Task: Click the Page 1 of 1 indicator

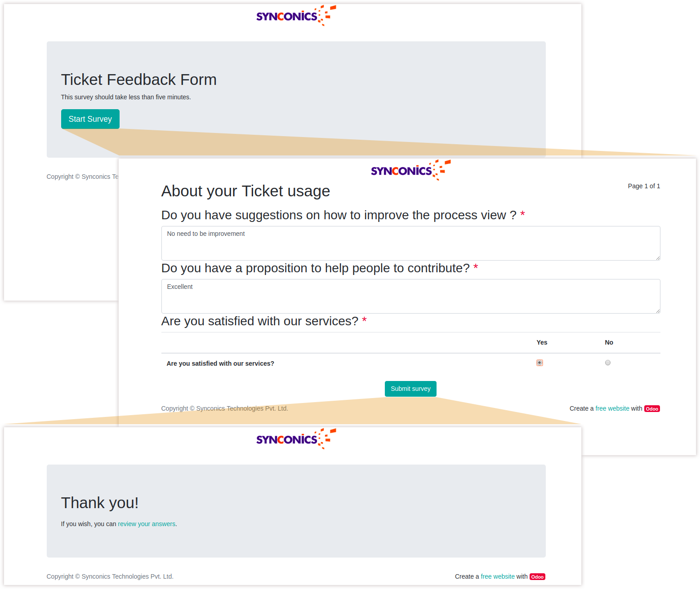Action: [644, 186]
